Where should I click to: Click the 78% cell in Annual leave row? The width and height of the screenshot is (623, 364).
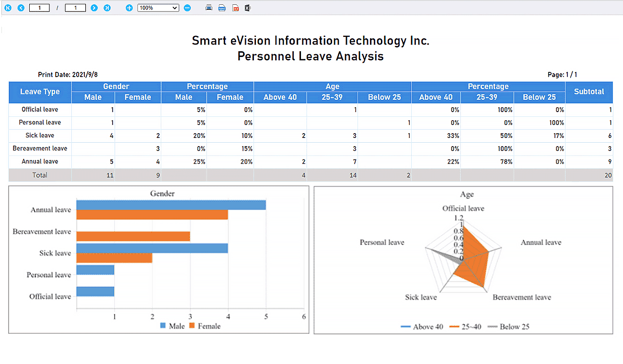pyautogui.click(x=487, y=162)
